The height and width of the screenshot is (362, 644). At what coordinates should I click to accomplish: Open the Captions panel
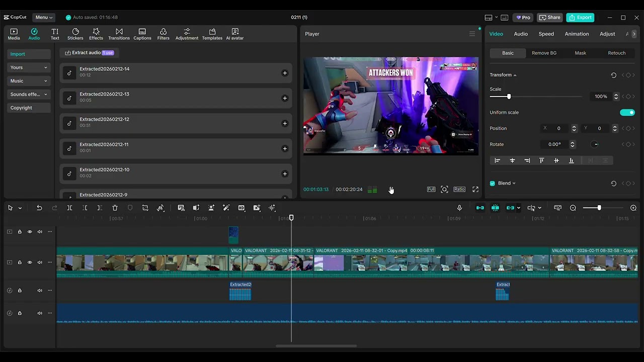pos(142,34)
